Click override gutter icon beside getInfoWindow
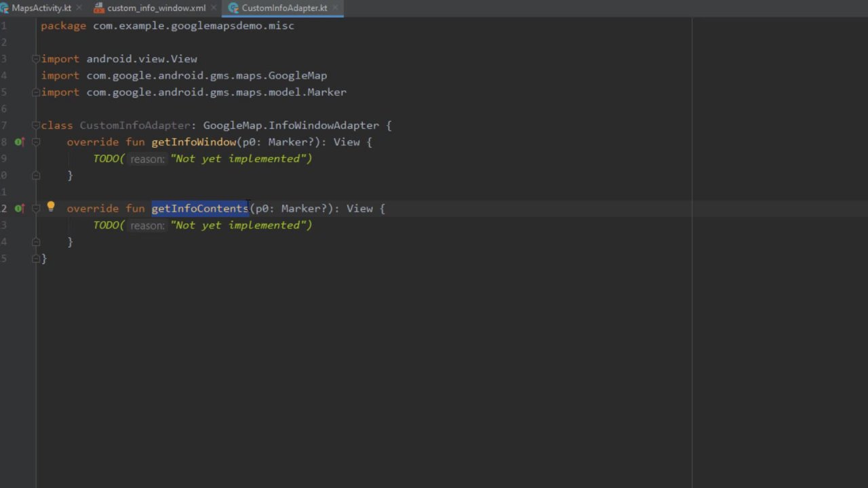Screen dimensions: 868x488 [x=19, y=142]
